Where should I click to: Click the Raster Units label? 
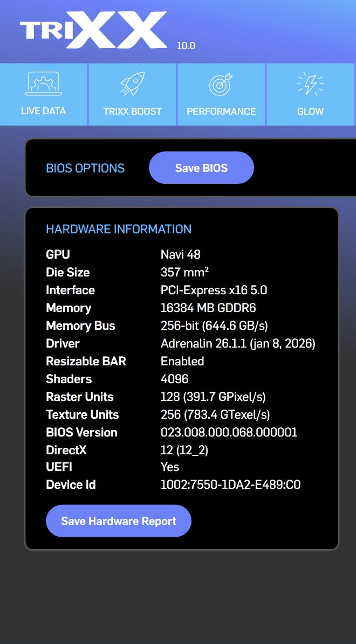[80, 397]
